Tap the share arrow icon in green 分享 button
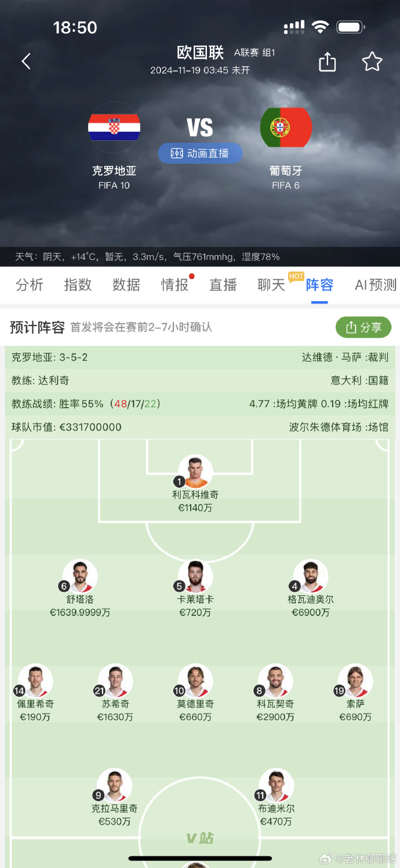The width and height of the screenshot is (400, 868). [x=351, y=327]
